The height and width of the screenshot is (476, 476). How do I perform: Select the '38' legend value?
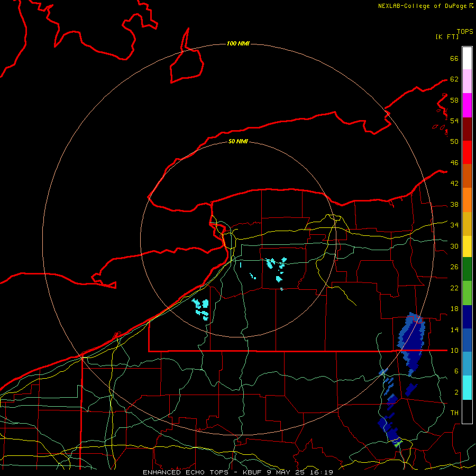(454, 204)
